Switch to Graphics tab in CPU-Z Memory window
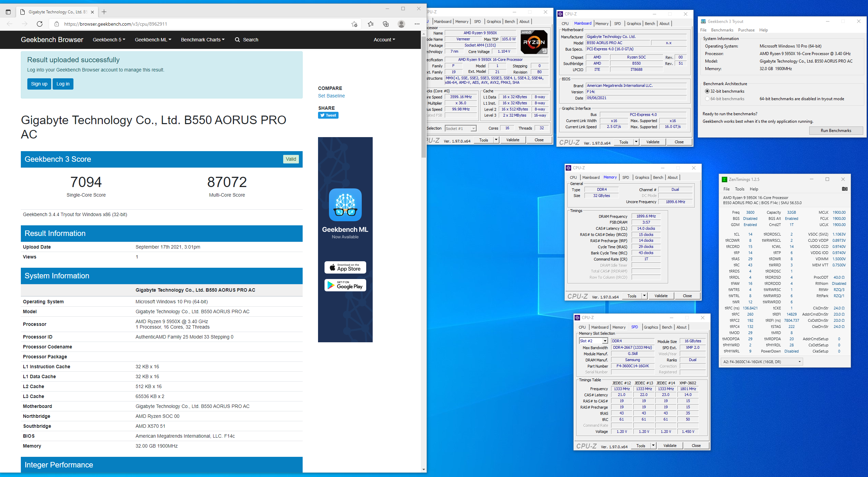 coord(642,177)
